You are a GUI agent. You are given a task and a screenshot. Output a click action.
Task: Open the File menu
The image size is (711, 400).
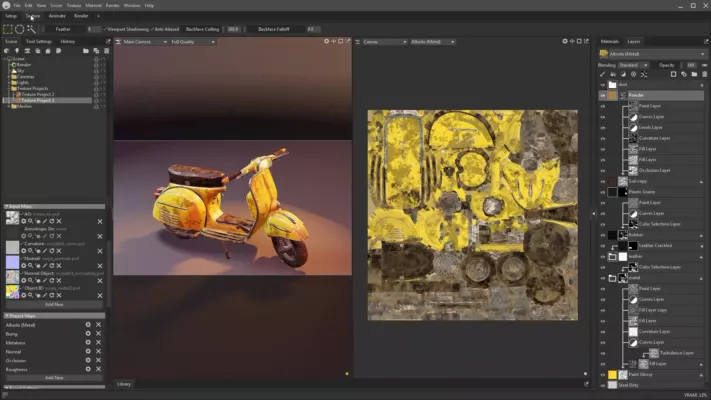point(17,5)
